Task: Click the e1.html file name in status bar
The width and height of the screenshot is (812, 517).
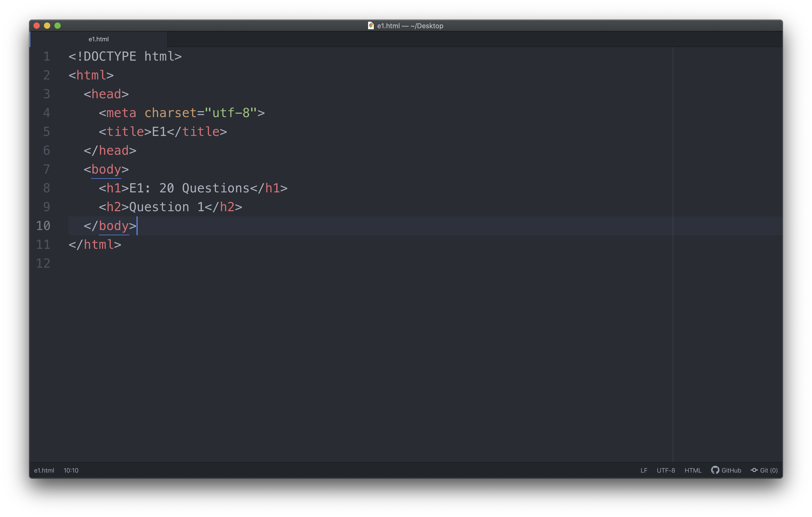Action: 44,470
